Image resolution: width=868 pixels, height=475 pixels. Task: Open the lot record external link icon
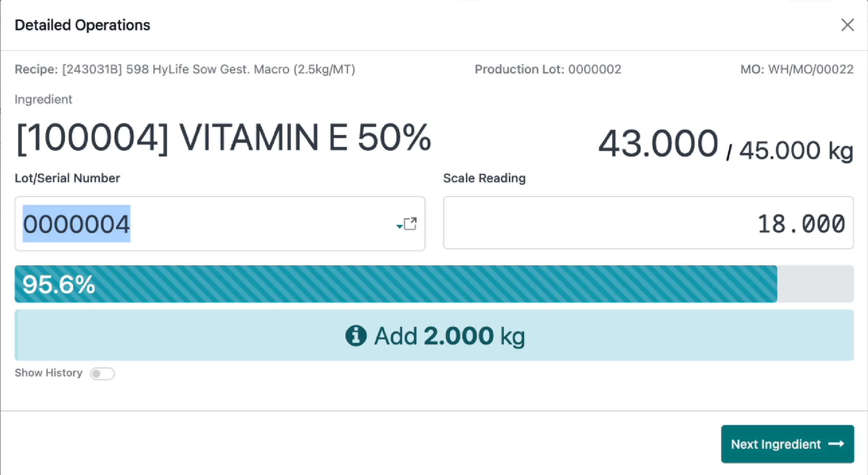click(x=410, y=224)
